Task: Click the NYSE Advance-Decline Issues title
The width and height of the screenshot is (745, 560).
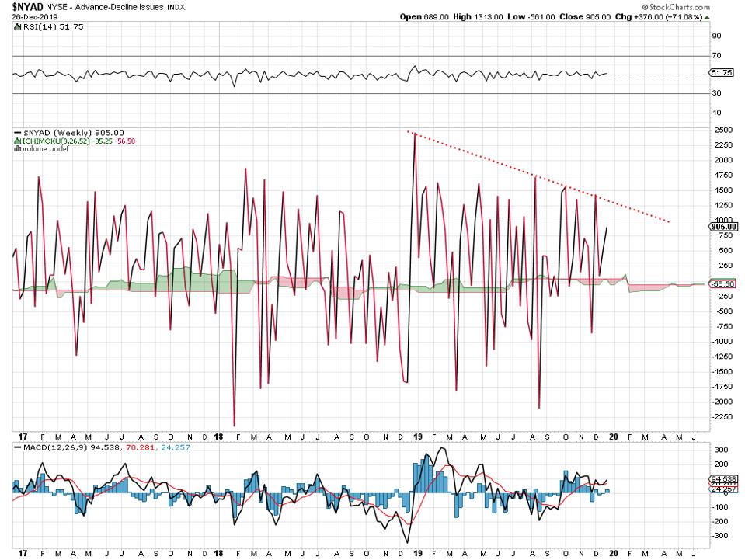Action: point(101,7)
